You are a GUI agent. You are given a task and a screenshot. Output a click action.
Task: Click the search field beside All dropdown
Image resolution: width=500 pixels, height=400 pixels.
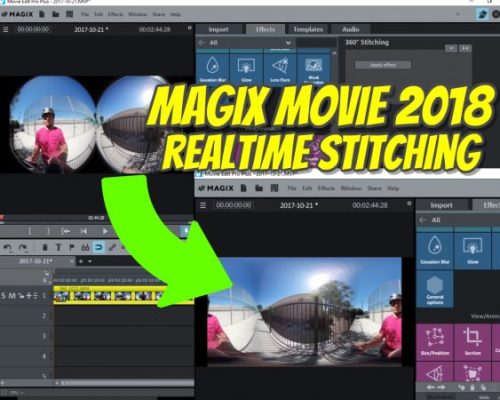click(x=316, y=43)
